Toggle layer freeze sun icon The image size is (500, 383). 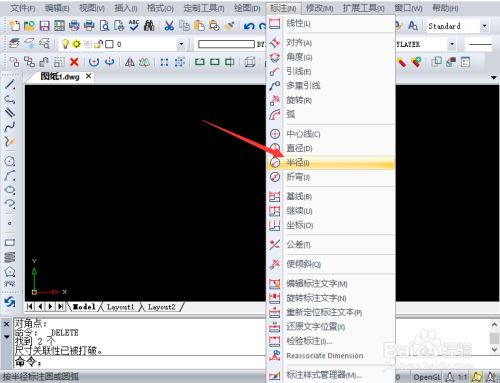pyautogui.click(x=77, y=44)
